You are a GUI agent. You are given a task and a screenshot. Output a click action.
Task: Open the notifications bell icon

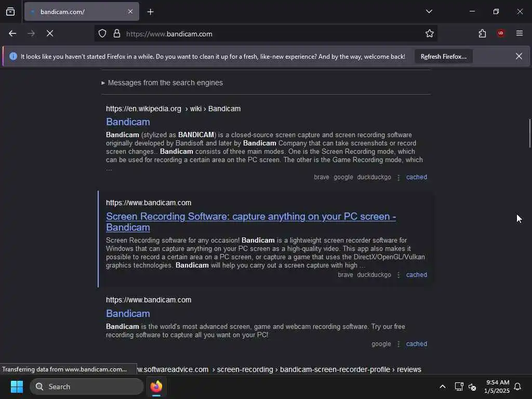tap(518, 387)
